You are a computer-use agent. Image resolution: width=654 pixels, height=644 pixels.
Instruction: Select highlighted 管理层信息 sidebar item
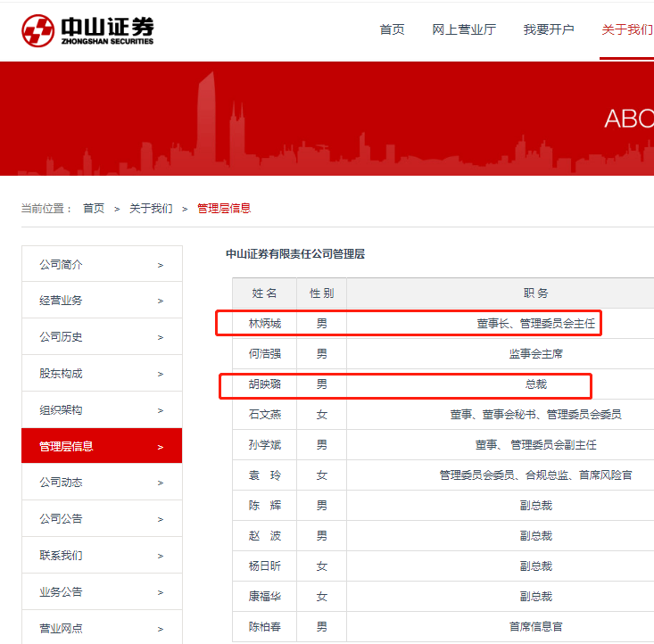66,446
